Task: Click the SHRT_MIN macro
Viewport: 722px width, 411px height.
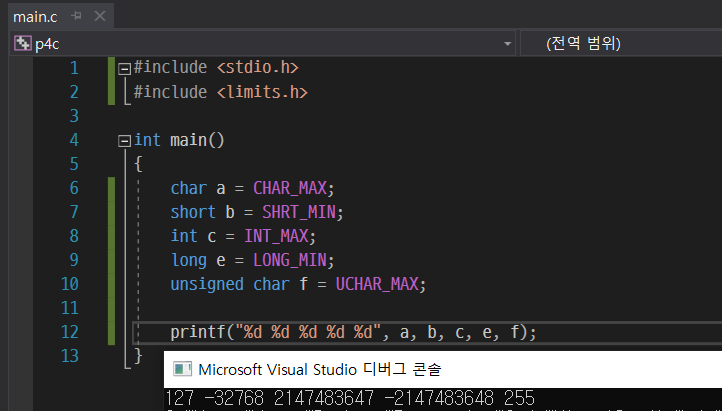Action: tap(299, 212)
